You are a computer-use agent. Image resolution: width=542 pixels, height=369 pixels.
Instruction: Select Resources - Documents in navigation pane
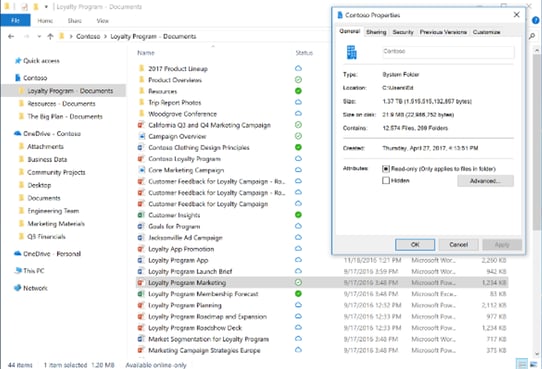point(61,104)
